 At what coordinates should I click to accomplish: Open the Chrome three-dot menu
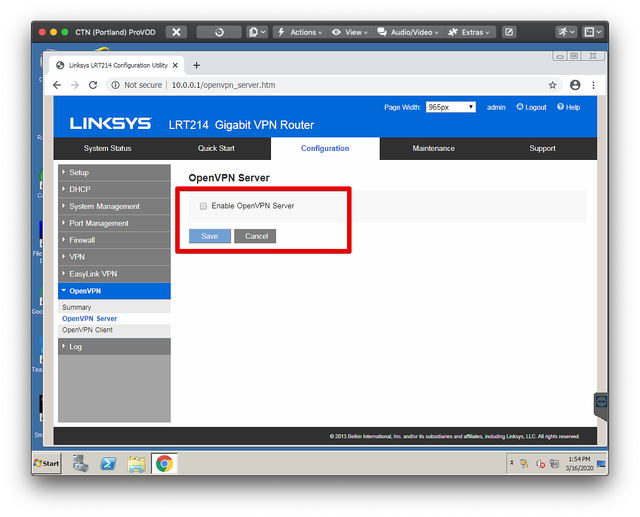coord(593,85)
